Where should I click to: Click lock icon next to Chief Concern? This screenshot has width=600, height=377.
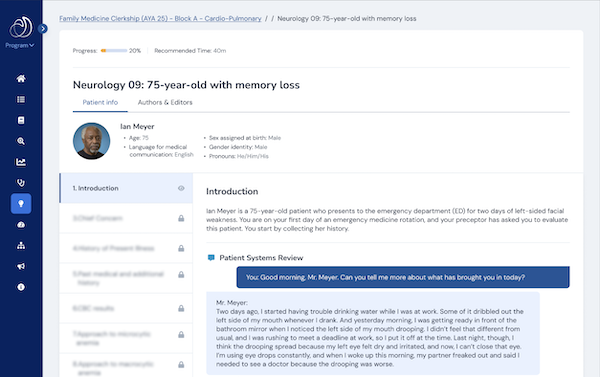pyautogui.click(x=181, y=218)
